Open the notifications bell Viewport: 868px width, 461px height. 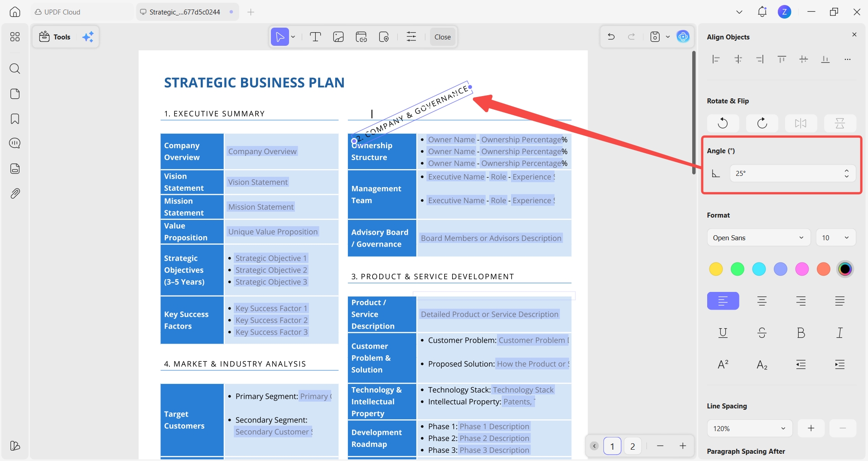coord(762,12)
